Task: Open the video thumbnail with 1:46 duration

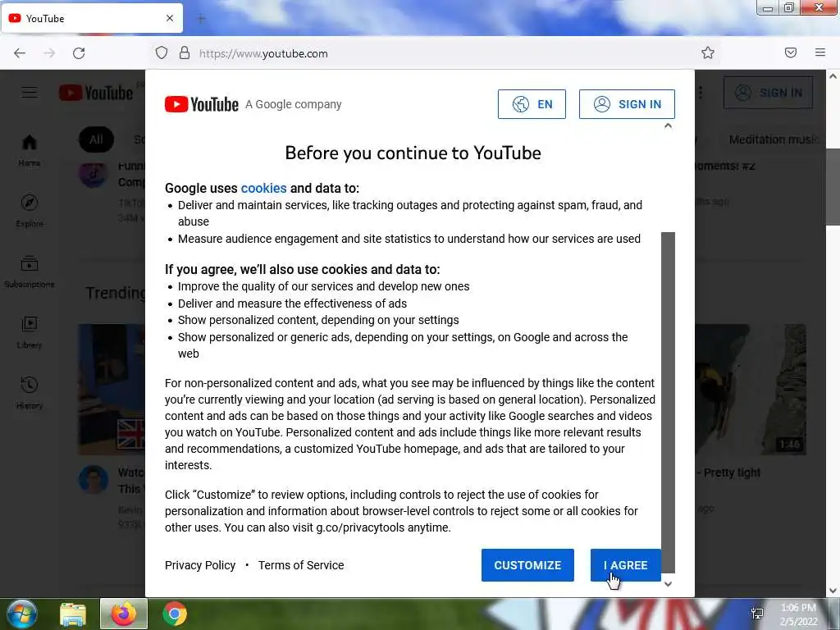Action: coord(751,390)
